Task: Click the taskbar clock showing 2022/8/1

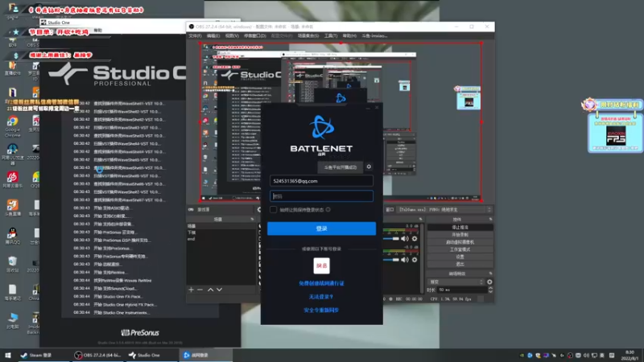Action: click(x=630, y=355)
